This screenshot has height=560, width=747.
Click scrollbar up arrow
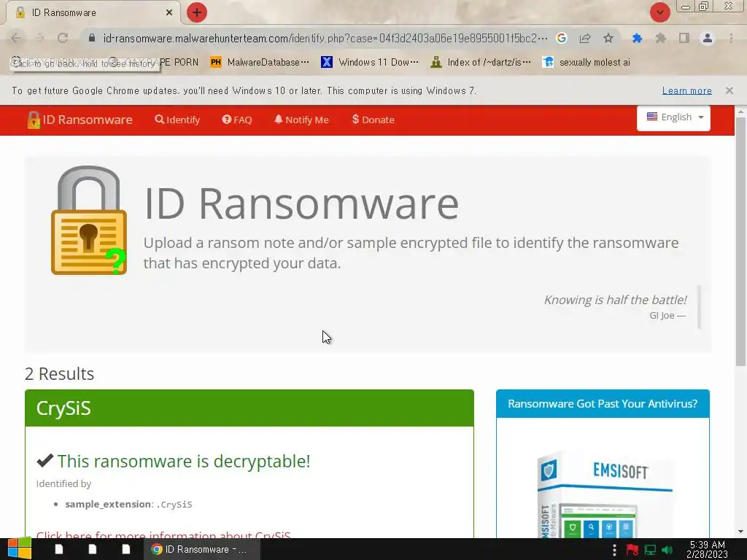(740, 112)
